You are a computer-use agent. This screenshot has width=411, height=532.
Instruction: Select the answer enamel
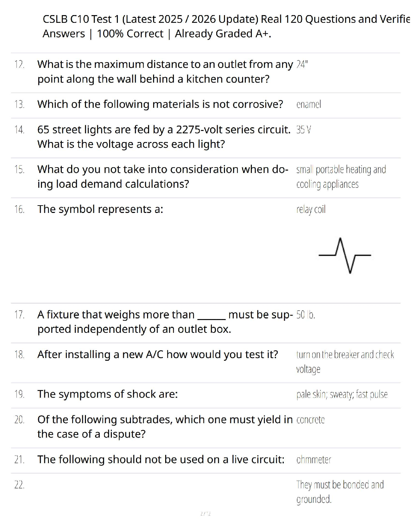pyautogui.click(x=309, y=104)
